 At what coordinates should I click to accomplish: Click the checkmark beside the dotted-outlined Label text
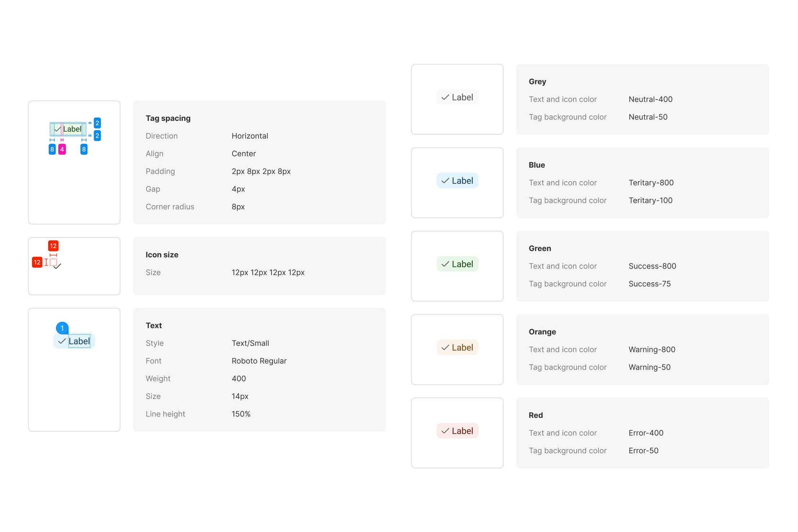click(x=62, y=341)
